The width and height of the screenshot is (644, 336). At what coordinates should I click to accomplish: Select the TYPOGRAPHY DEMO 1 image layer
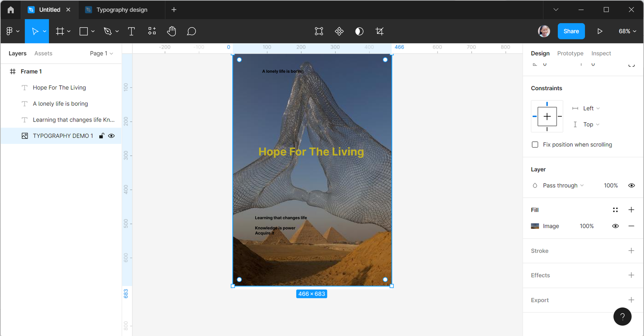(61, 136)
